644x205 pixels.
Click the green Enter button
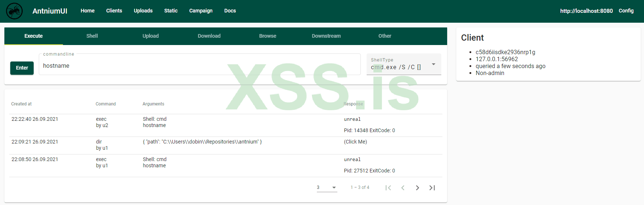point(22,68)
